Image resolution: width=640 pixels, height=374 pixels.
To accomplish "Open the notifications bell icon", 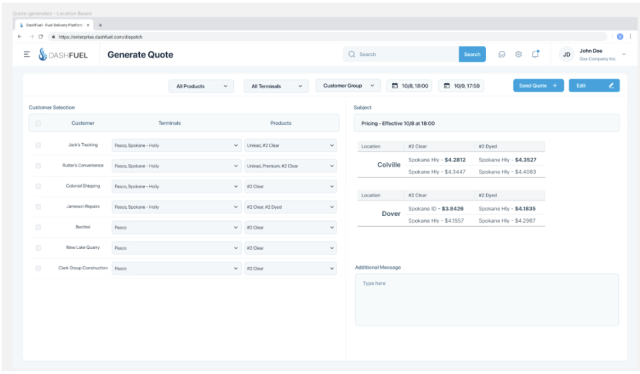I will click(x=535, y=54).
